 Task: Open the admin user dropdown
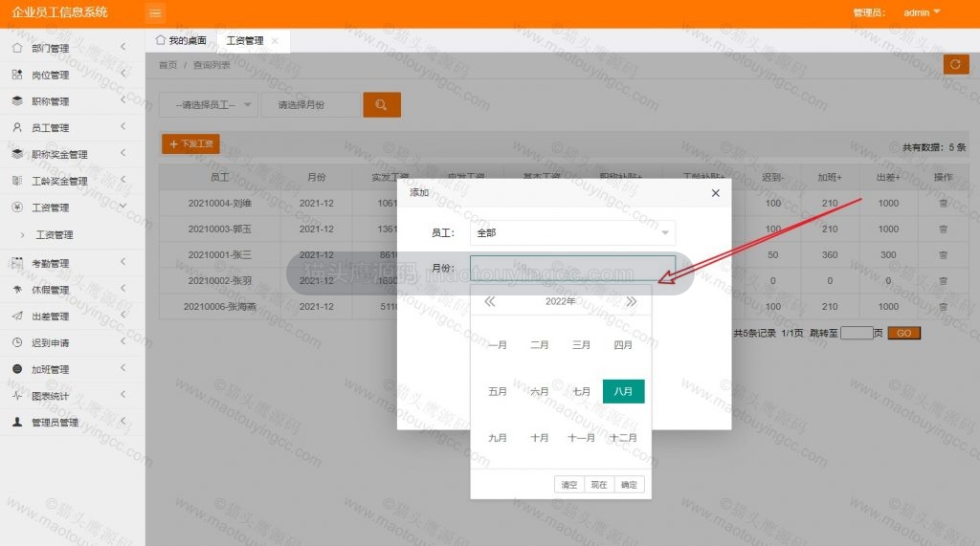point(922,12)
